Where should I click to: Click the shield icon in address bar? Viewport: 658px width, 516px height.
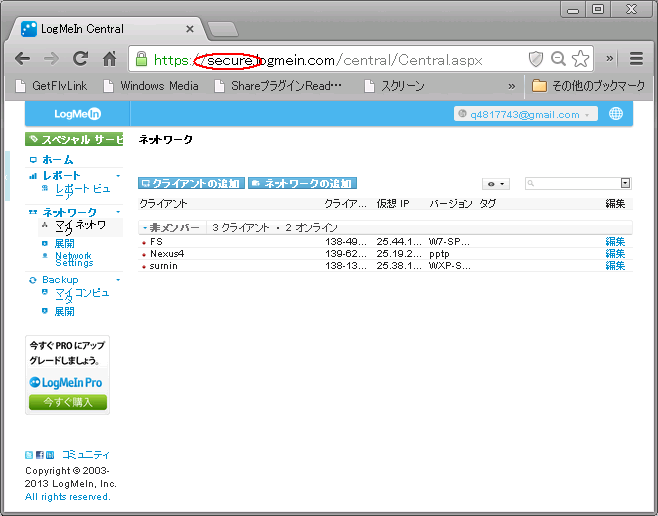click(x=535, y=59)
